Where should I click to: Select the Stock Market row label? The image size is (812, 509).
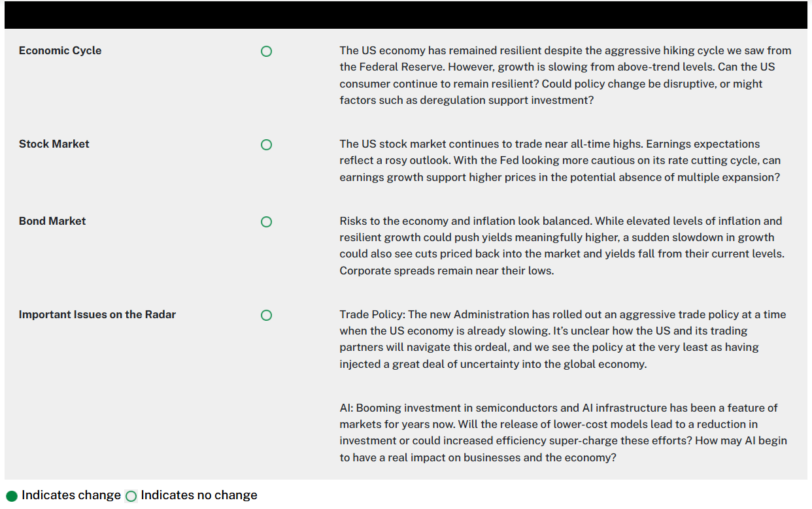pyautogui.click(x=54, y=144)
